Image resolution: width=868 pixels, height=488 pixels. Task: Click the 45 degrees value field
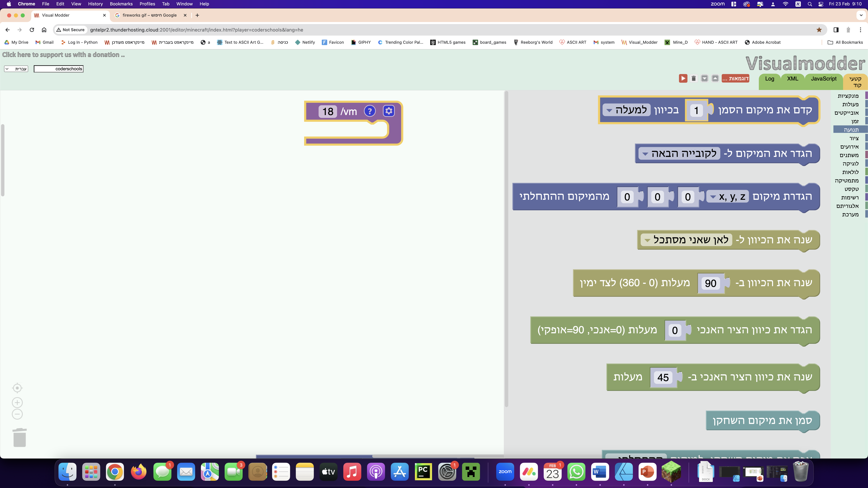click(x=663, y=378)
